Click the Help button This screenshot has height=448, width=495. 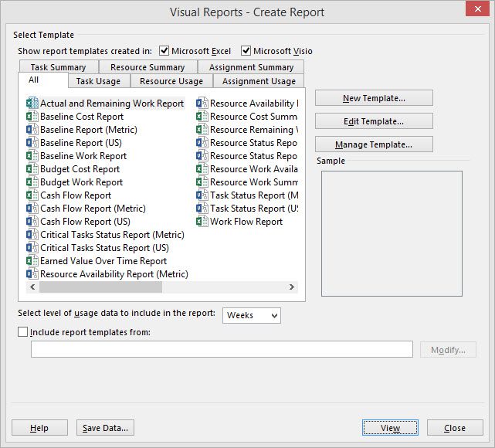tap(39, 428)
